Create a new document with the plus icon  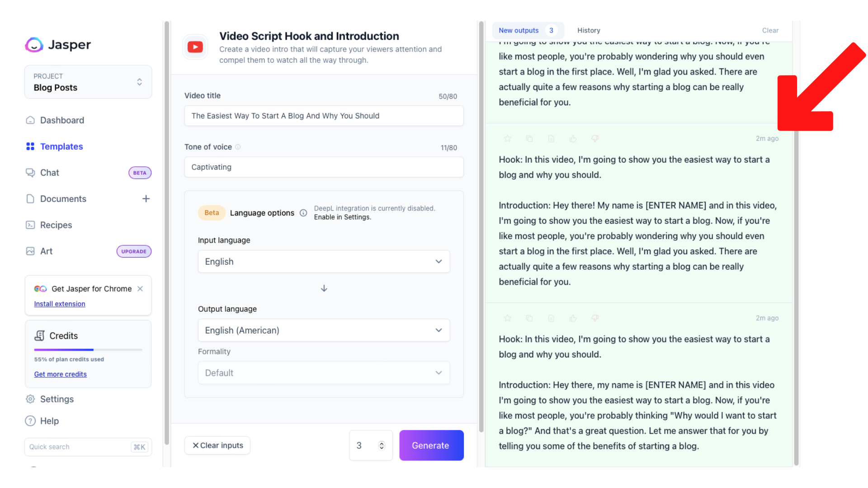pyautogui.click(x=146, y=198)
